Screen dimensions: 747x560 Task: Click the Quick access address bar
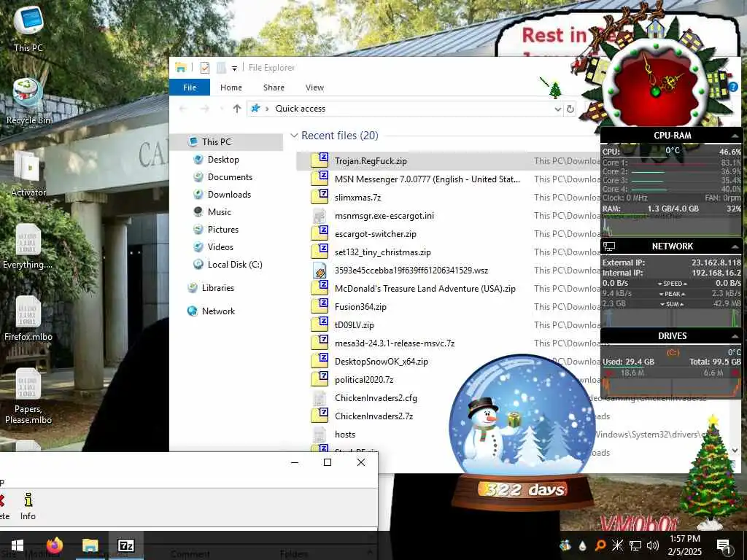click(x=405, y=109)
